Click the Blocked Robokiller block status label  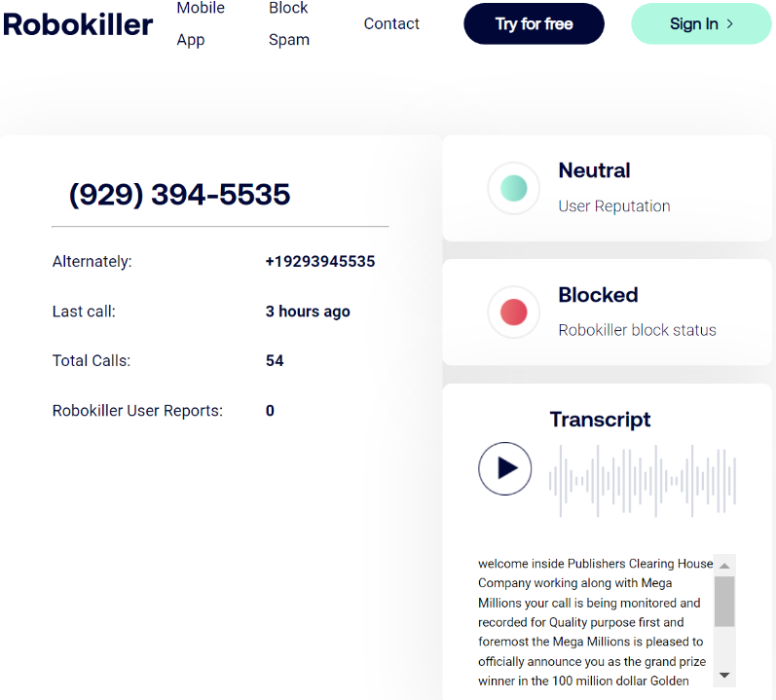coord(598,296)
